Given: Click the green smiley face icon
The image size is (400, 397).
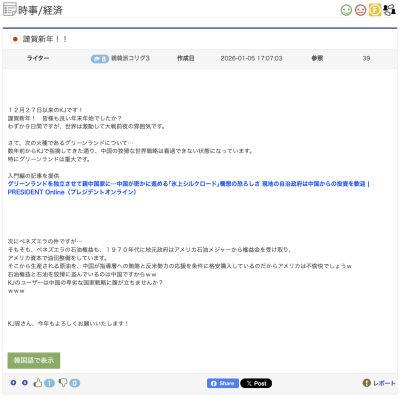Looking at the screenshot, I should click(346, 10).
